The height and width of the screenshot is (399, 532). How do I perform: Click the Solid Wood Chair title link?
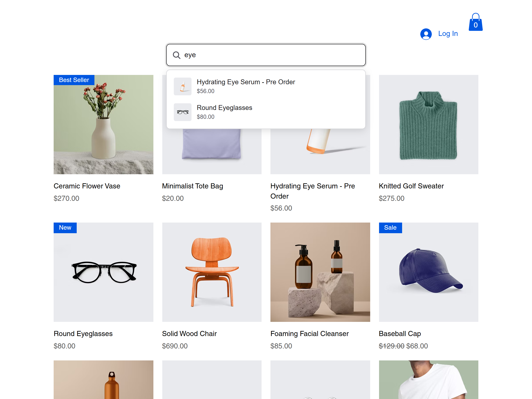[x=189, y=334]
